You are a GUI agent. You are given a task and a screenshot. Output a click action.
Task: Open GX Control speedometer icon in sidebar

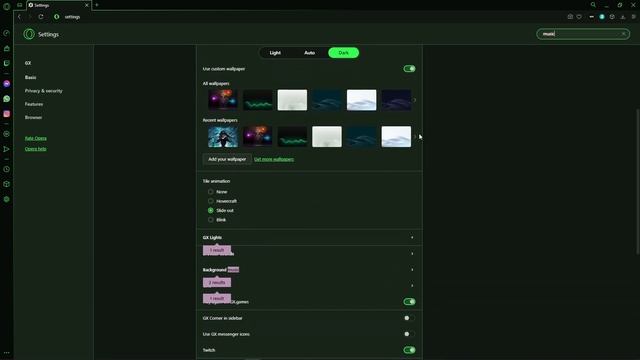[7, 33]
